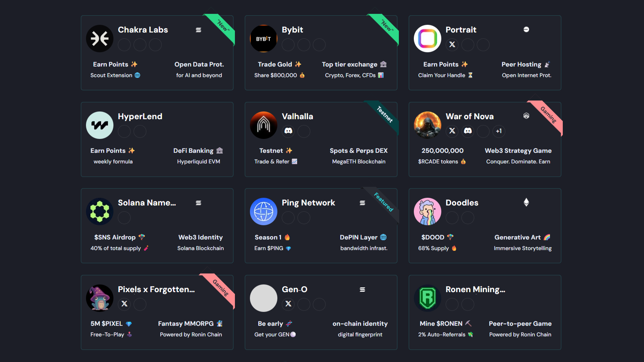
Task: Click the 'New' ribbon on Chakra Labs card
Action: 222,27
